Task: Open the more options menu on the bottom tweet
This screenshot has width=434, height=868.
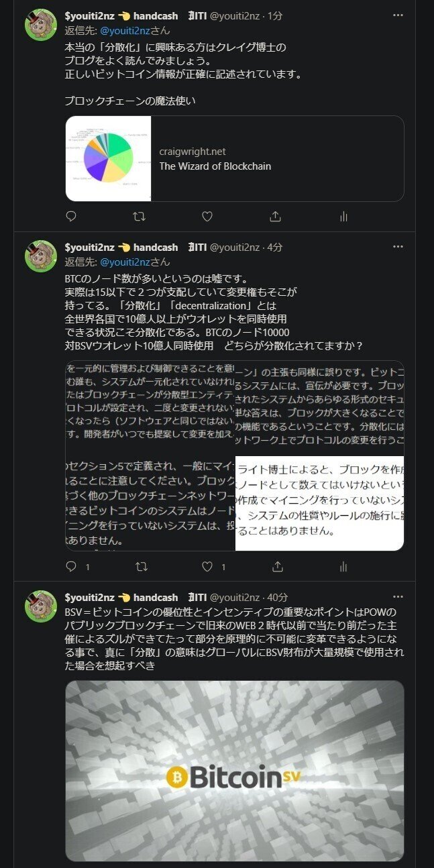Action: [x=398, y=596]
